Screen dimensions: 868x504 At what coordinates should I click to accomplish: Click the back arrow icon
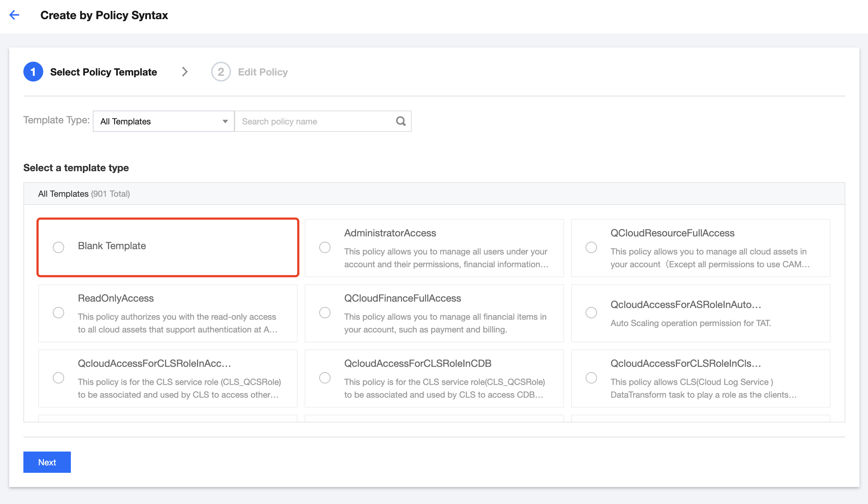[14, 15]
